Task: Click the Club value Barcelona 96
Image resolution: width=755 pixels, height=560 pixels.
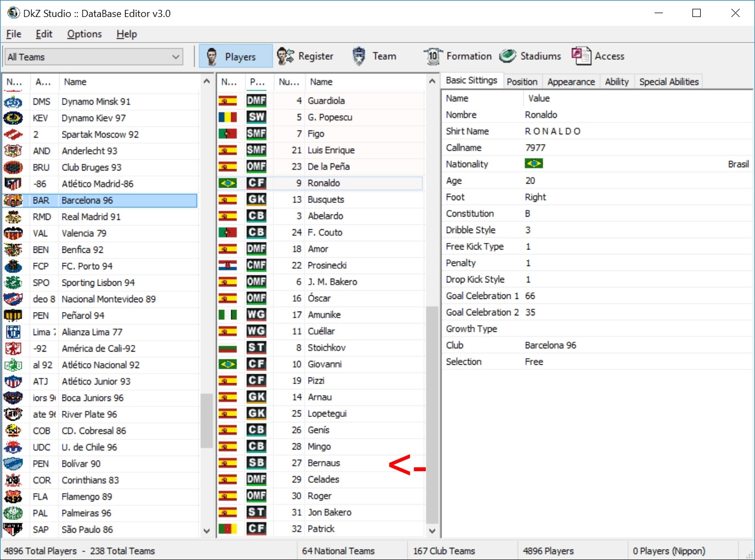Action: click(551, 345)
